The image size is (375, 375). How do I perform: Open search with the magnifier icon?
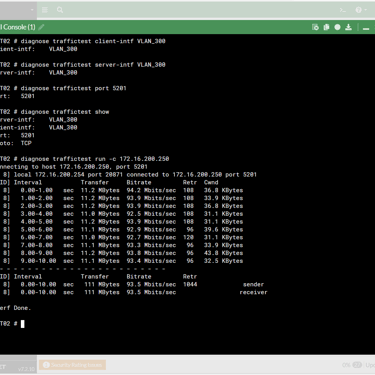point(60,10)
